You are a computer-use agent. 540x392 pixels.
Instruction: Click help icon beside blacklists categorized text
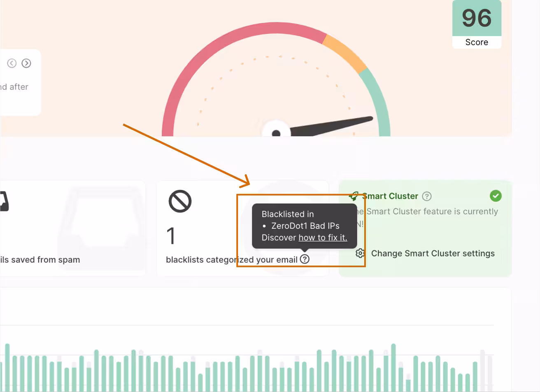pos(304,259)
